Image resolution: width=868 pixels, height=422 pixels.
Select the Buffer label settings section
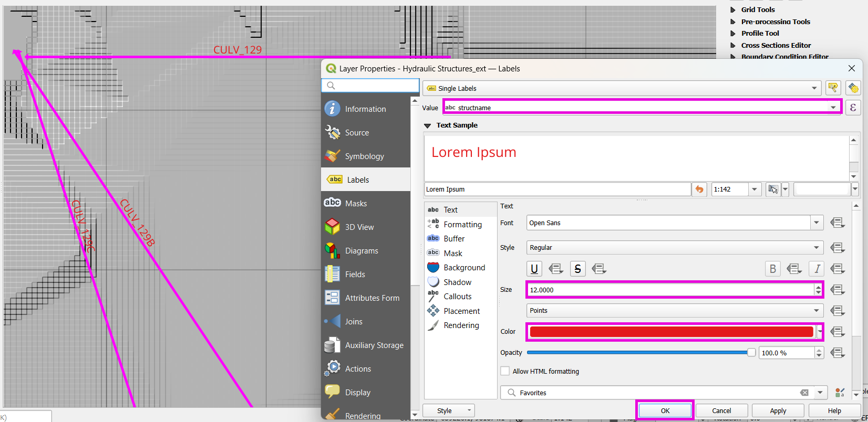pyautogui.click(x=454, y=239)
